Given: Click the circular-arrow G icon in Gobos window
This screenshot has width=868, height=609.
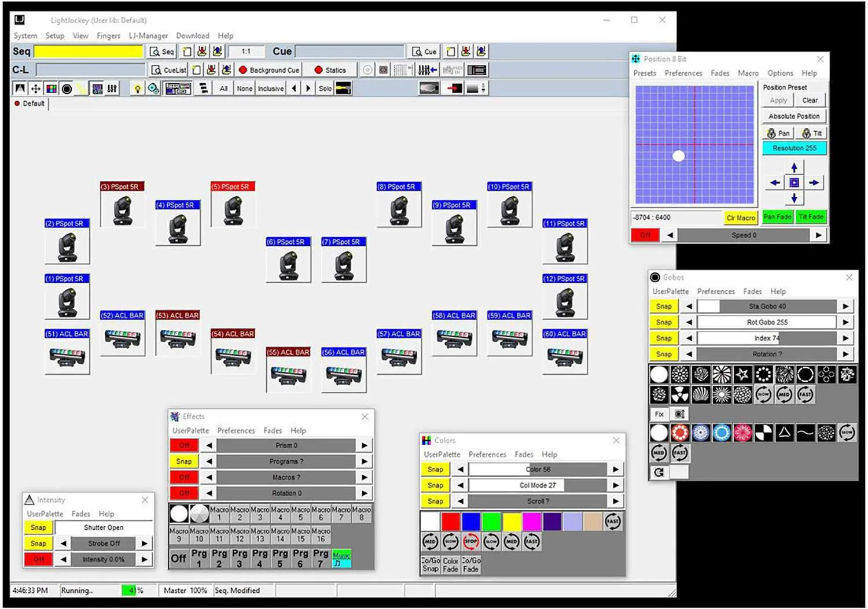Looking at the screenshot, I should click(x=659, y=473).
